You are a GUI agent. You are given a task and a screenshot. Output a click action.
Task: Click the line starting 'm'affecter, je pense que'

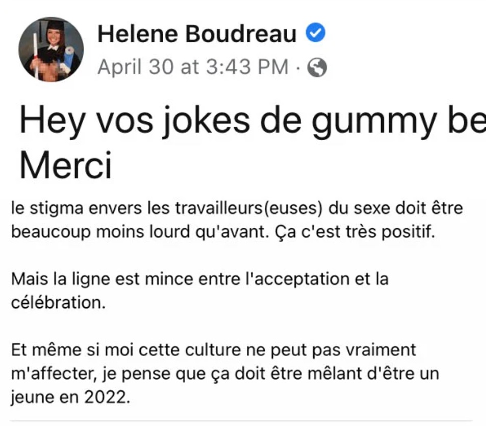click(x=225, y=374)
